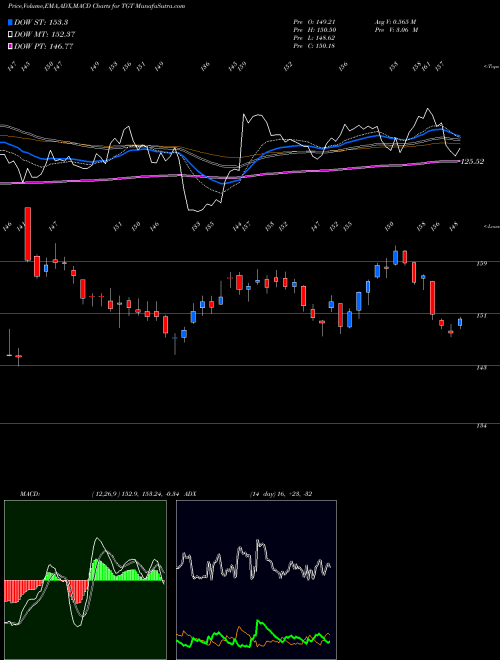Click the magenta DOW PT legend swatch
The width and height of the screenshot is (500, 660).
point(10,46)
